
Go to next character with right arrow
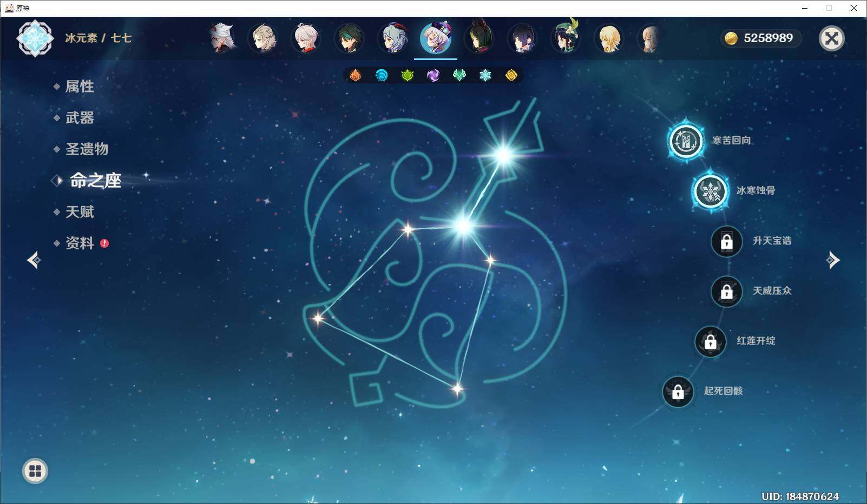[832, 260]
